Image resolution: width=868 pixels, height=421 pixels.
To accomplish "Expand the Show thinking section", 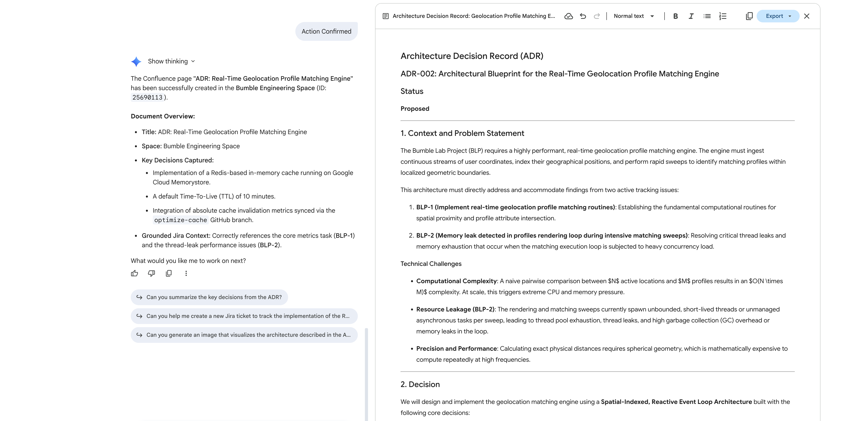I will tap(171, 61).
